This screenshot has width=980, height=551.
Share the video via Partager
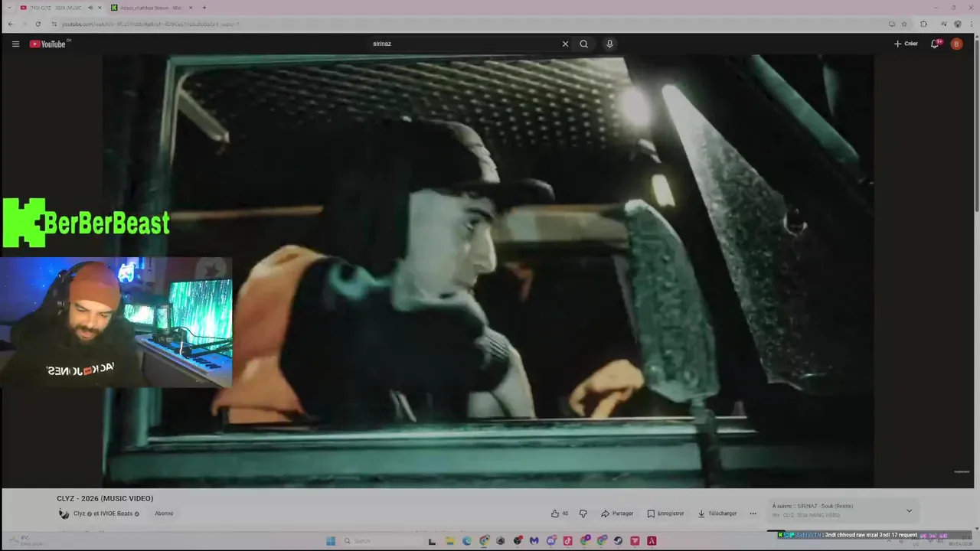point(617,514)
